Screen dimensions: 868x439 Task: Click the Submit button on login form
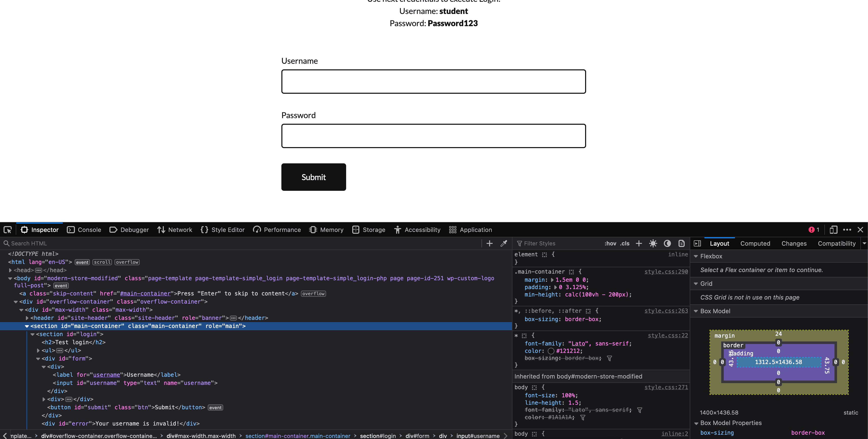[313, 177]
